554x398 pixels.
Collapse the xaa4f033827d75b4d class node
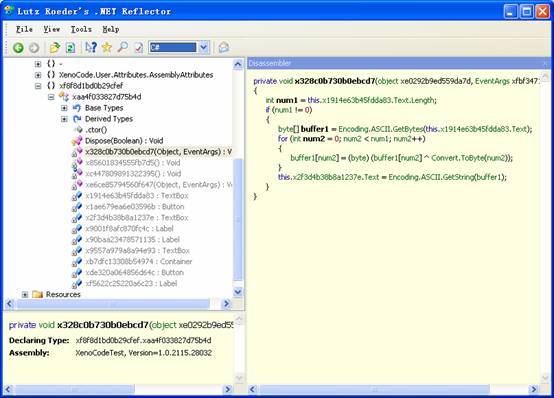coord(51,97)
